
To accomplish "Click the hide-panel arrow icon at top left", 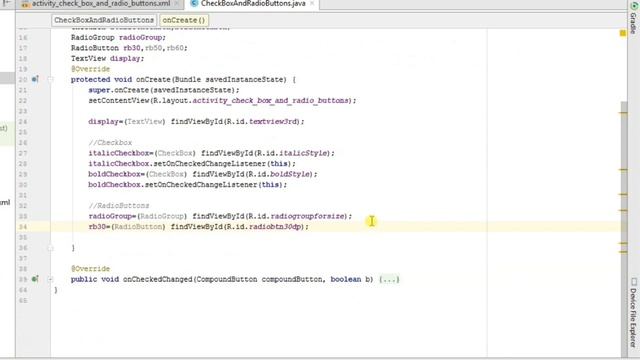I will [7, 3].
